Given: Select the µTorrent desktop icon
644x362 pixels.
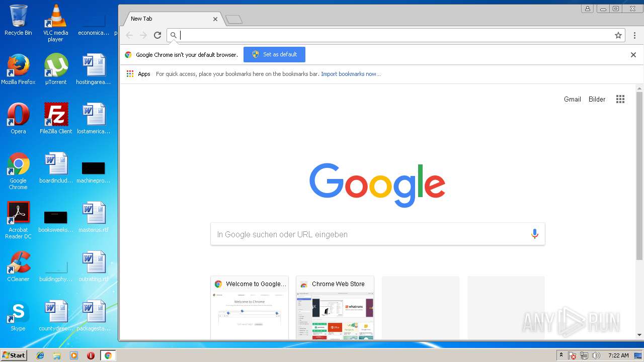Looking at the screenshot, I should (56, 69).
